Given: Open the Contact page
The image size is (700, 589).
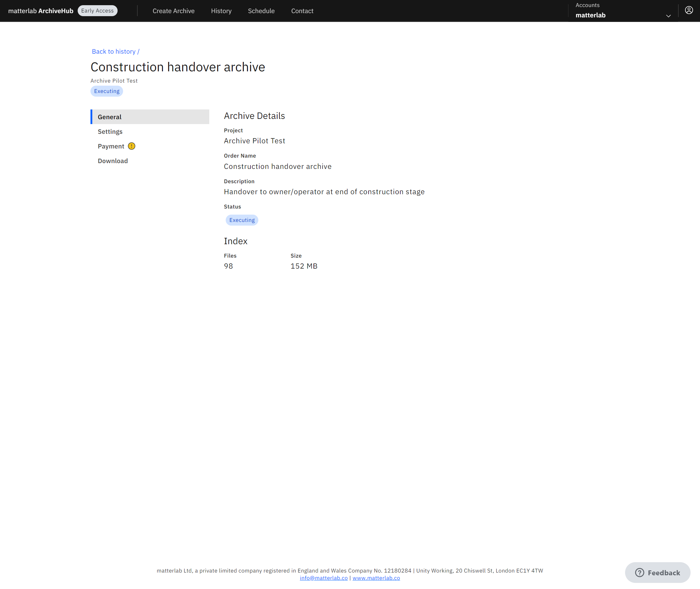Looking at the screenshot, I should (302, 11).
